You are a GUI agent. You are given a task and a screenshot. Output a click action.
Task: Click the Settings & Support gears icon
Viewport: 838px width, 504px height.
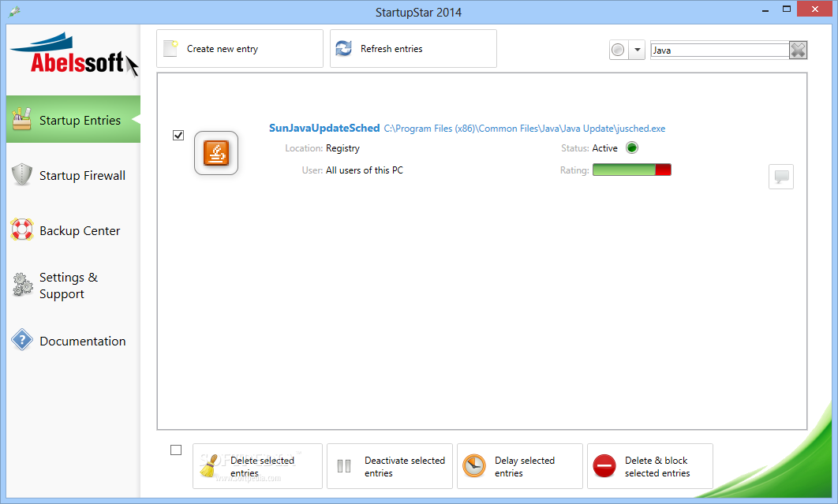(x=22, y=284)
